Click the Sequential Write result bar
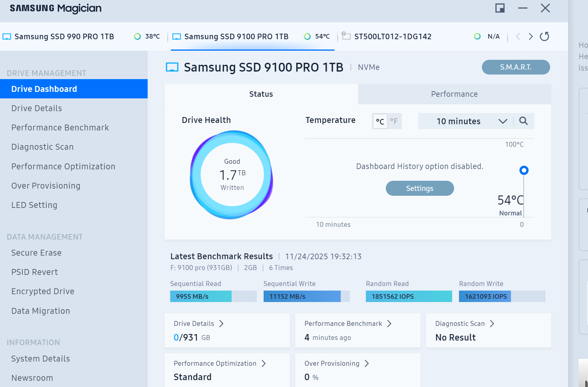This screenshot has height=387, width=588. click(x=307, y=296)
